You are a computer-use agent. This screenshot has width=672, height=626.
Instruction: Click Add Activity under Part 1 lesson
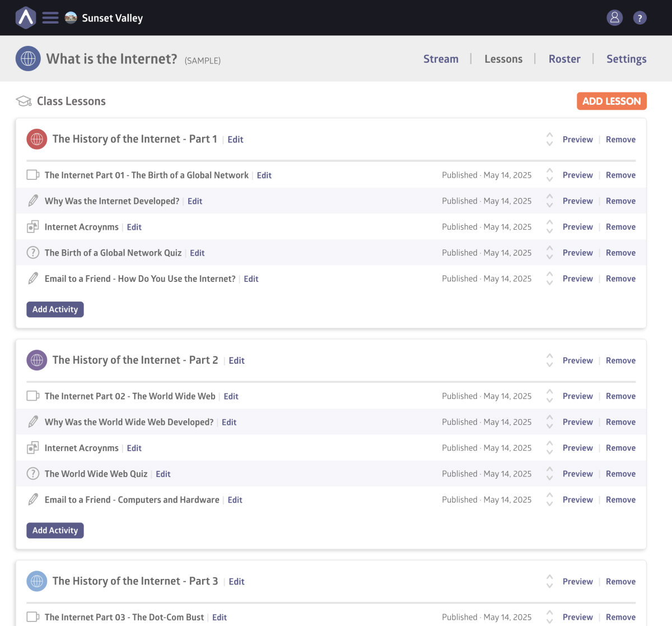[55, 309]
